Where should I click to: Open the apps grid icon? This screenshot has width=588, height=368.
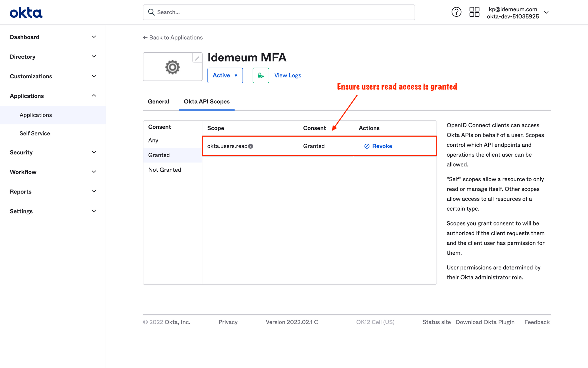tap(474, 12)
